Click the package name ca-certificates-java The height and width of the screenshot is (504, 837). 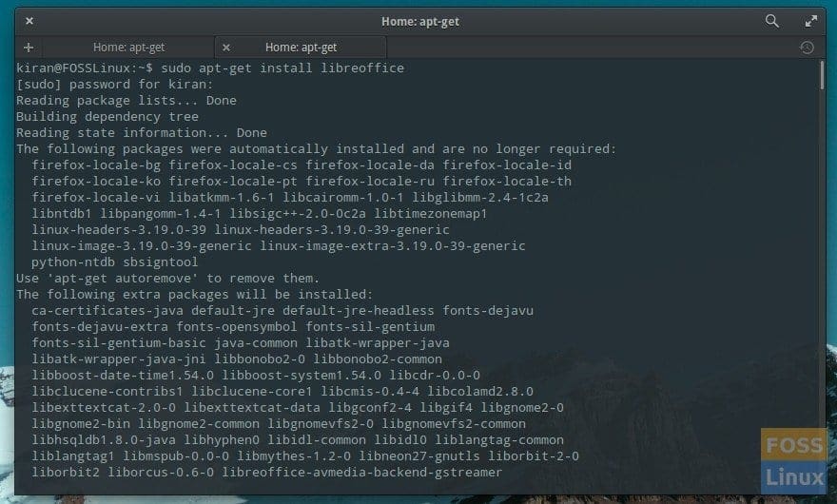107,310
